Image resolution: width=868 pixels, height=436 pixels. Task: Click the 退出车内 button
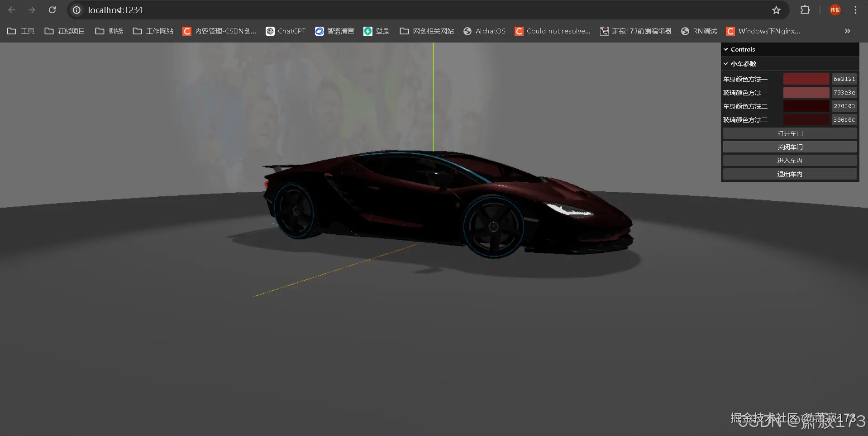790,174
